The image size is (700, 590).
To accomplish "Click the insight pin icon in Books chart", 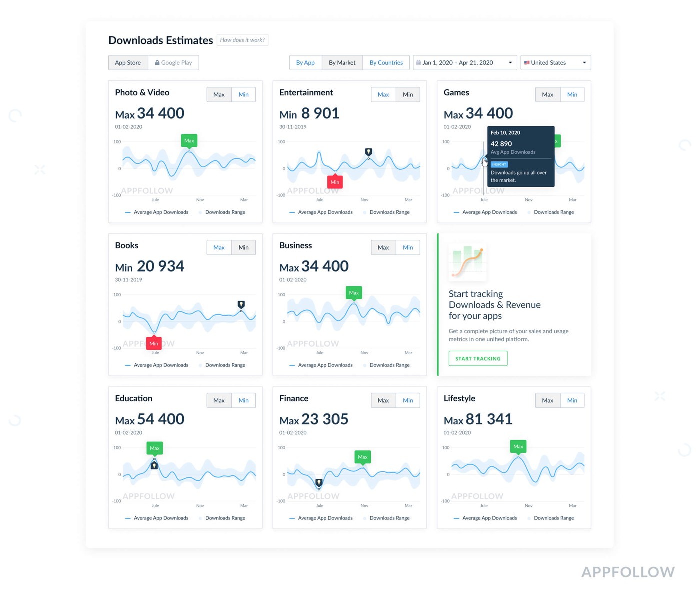I will click(241, 304).
